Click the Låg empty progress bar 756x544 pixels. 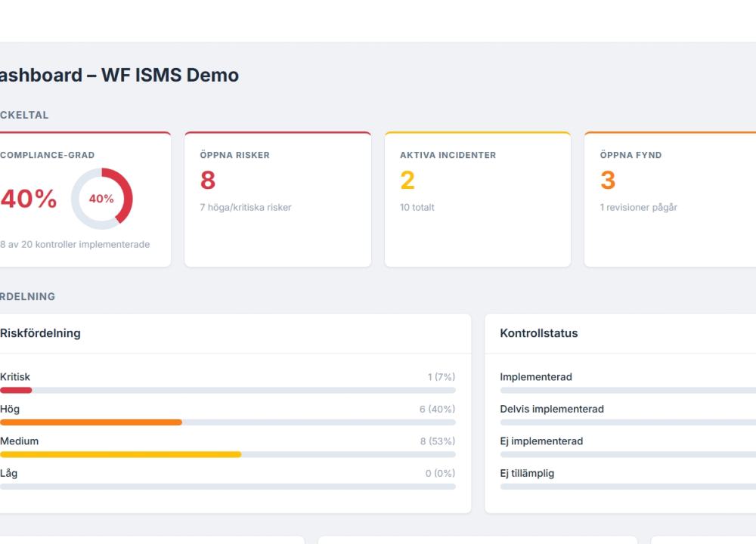coord(228,487)
